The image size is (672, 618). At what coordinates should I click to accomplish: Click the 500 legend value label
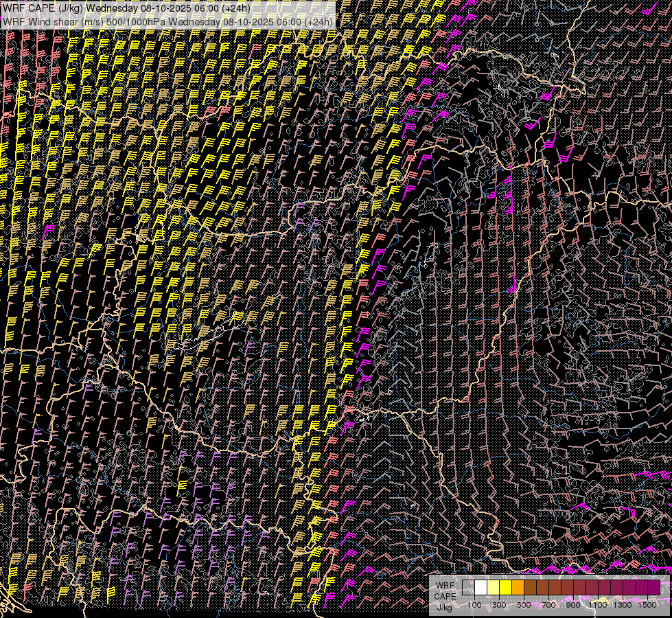[x=524, y=605]
